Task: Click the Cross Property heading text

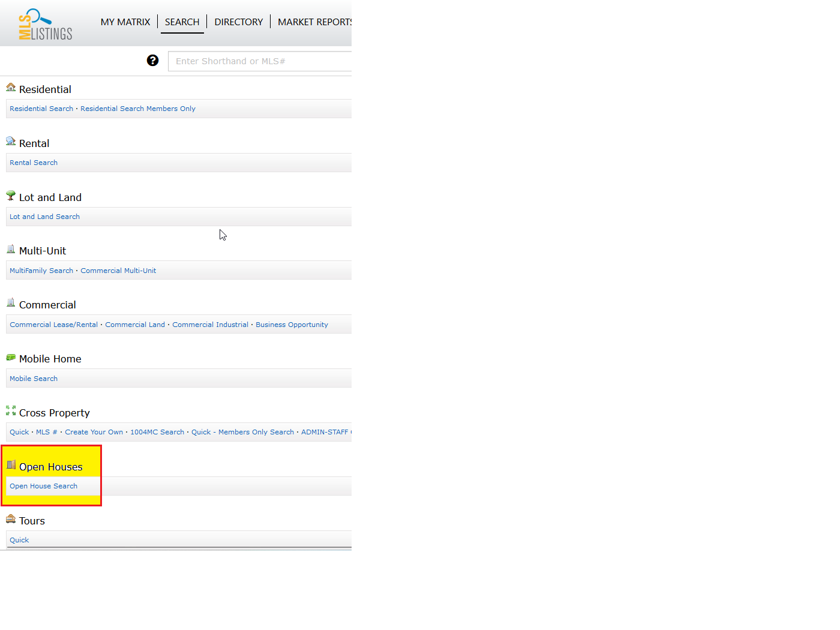Action: [55, 413]
